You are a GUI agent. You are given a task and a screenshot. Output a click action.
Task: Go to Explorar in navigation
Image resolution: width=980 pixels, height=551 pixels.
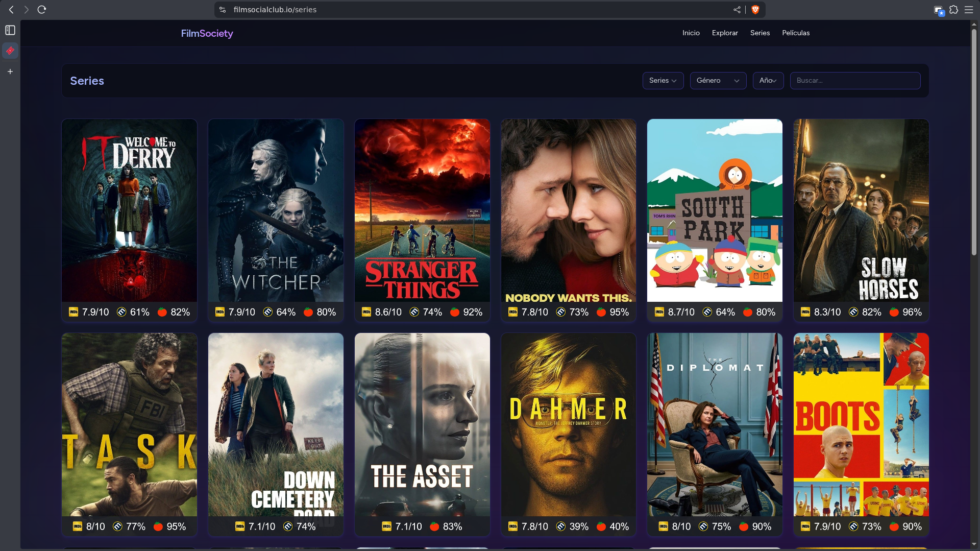[725, 33]
